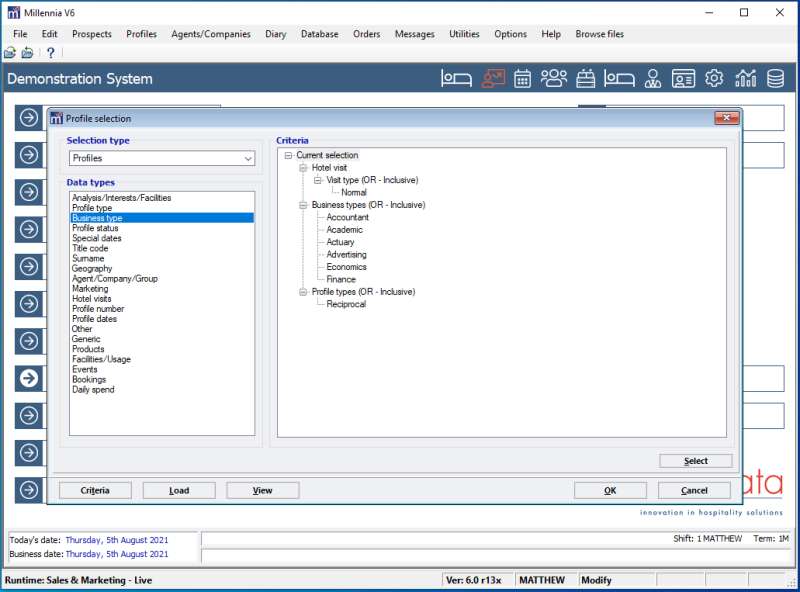Choose Daily spend from Data types
This screenshot has width=800, height=592.
pos(93,390)
